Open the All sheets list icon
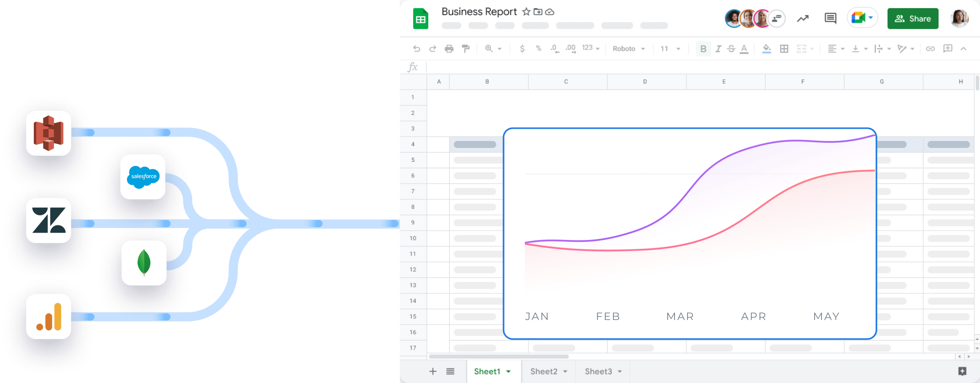Screen dimensions: 980x383 (x=450, y=371)
